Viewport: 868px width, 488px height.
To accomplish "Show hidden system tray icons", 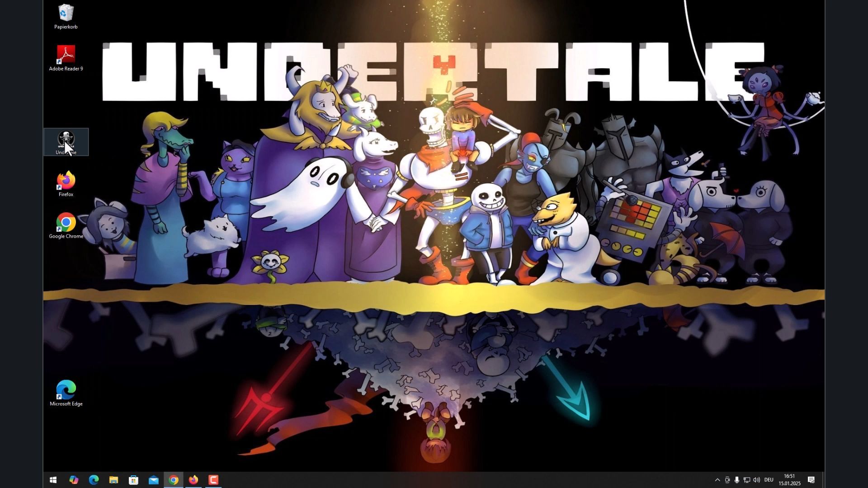I will tap(717, 480).
